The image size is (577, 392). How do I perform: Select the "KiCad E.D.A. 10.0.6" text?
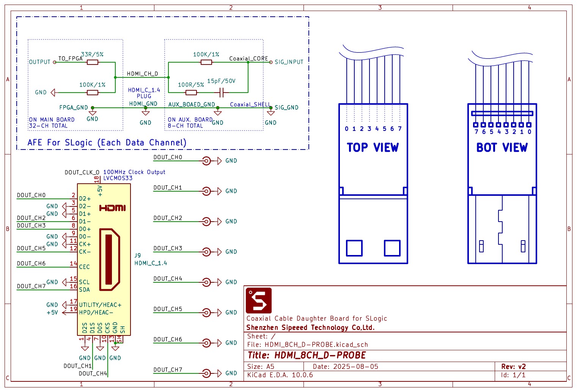(x=280, y=375)
